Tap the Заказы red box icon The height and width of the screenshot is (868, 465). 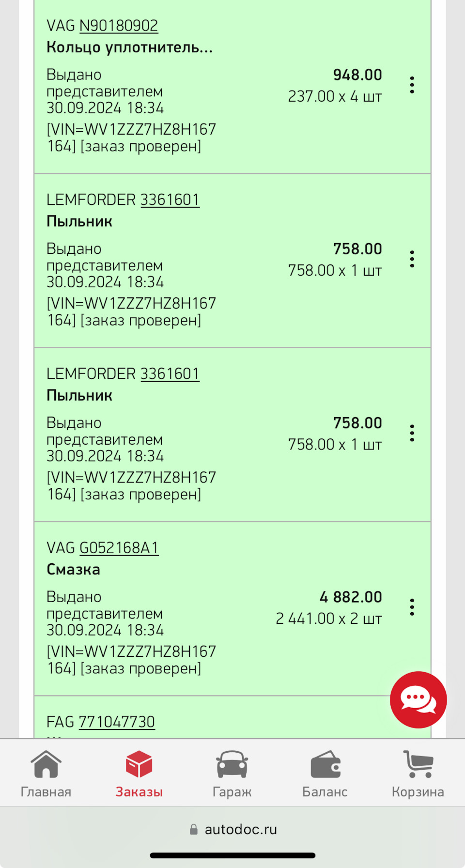click(x=139, y=764)
